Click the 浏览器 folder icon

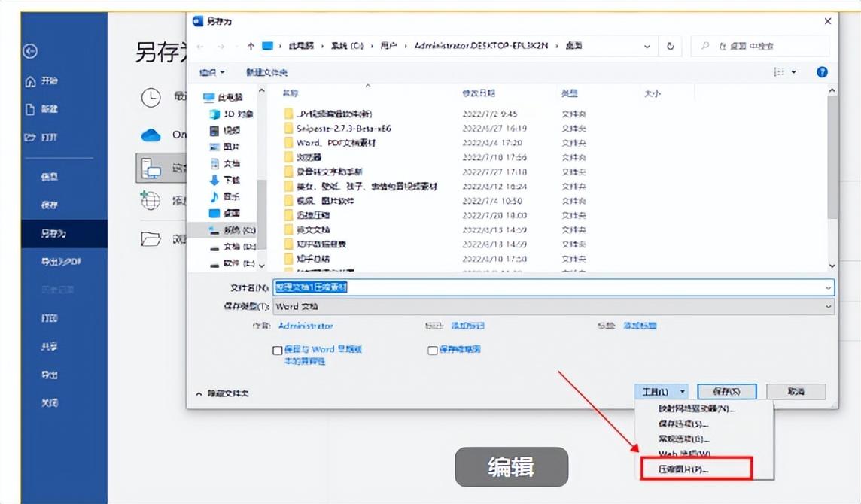(288, 157)
